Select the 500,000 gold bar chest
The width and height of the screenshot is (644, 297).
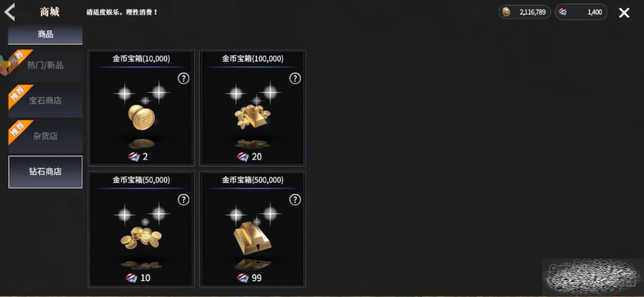[x=252, y=229]
